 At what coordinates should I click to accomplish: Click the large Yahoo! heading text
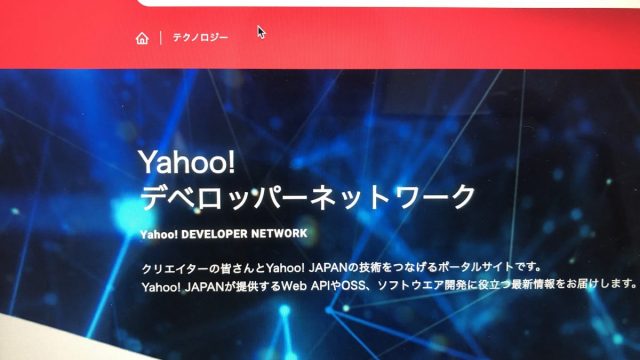[187, 162]
